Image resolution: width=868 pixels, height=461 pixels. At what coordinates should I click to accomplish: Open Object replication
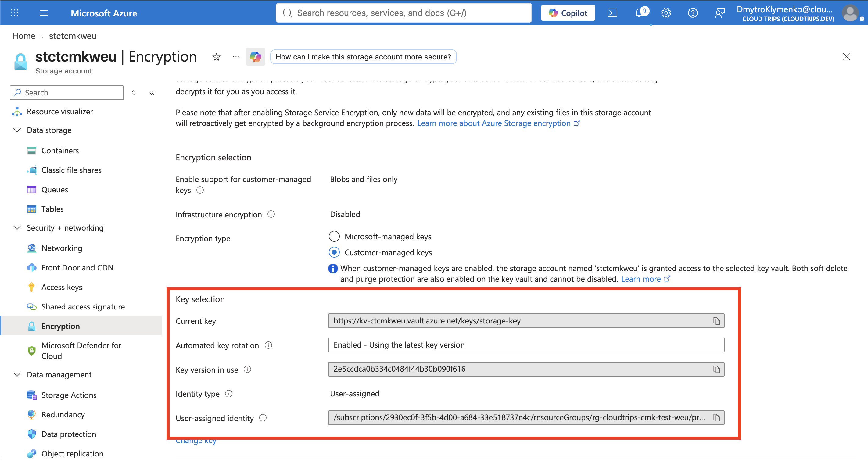72,454
